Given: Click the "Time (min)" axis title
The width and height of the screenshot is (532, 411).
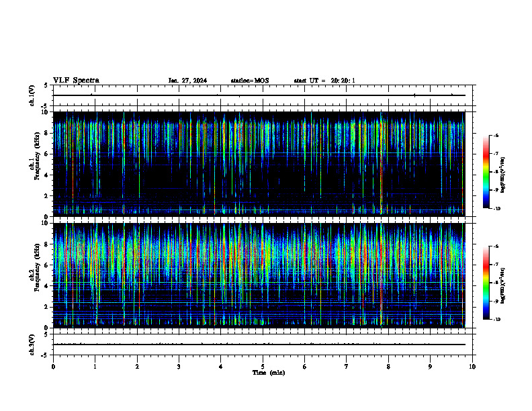Looking at the screenshot, I should [269, 373].
